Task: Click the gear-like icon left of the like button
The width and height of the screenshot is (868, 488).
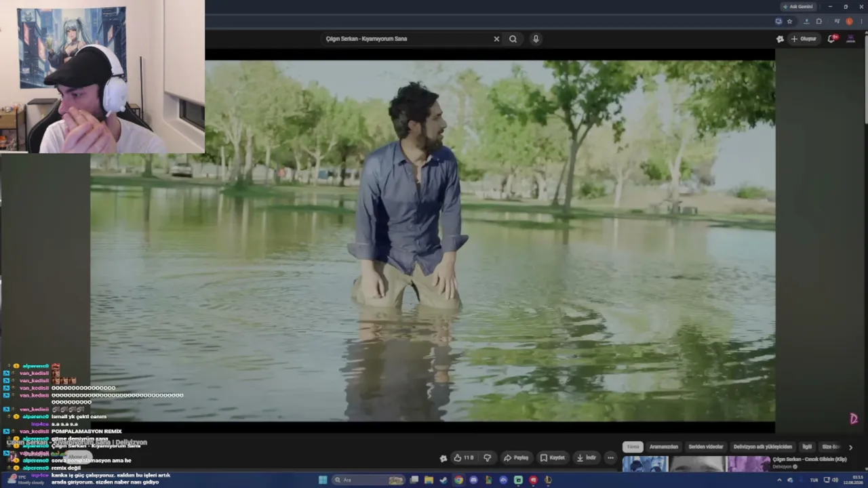Action: (443, 458)
